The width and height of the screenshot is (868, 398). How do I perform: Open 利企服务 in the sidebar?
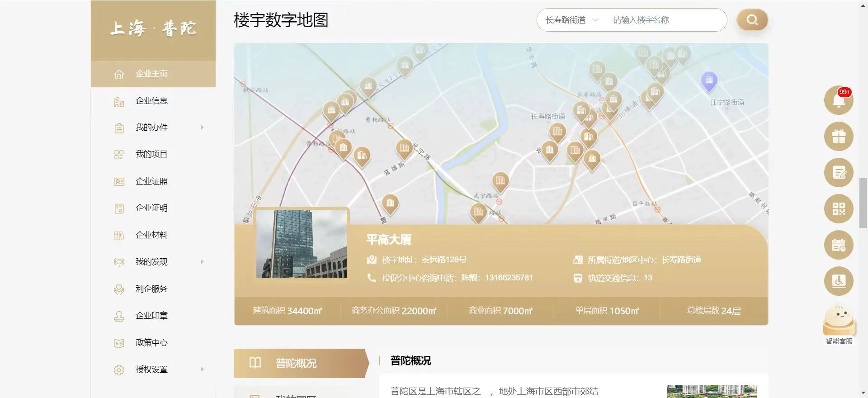151,289
